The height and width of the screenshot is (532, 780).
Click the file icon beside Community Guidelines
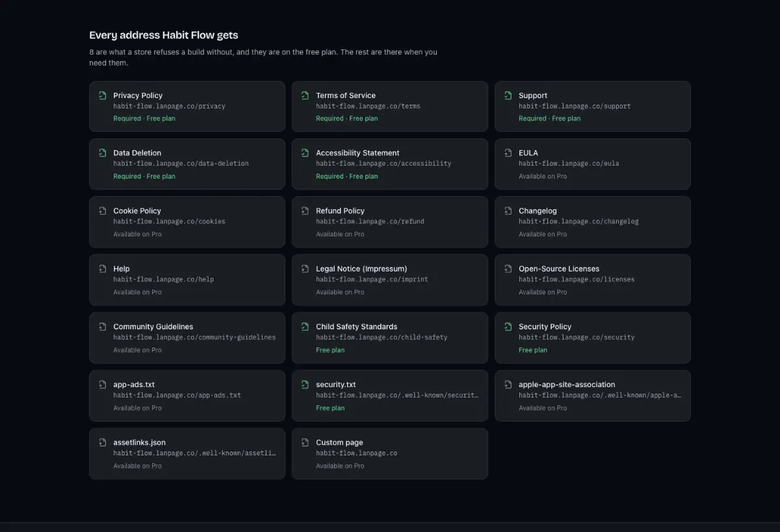(x=103, y=327)
